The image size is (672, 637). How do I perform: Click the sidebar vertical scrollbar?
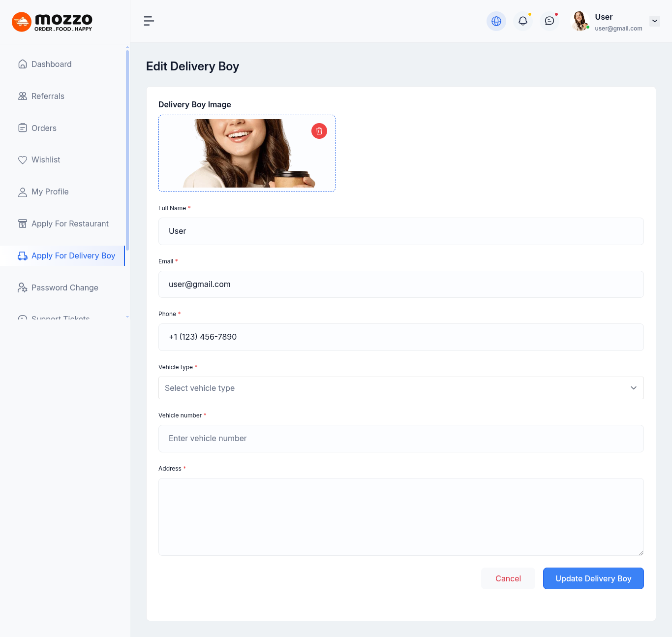point(127,148)
